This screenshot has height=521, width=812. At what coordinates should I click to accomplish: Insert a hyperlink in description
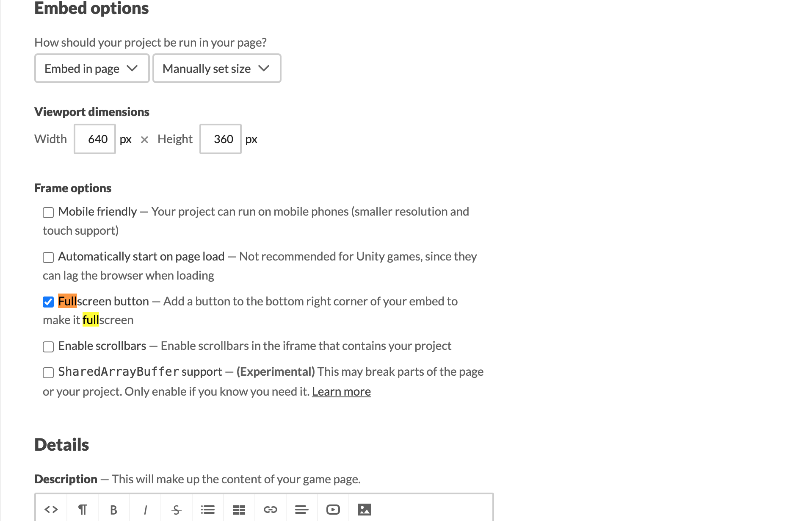tap(271, 510)
